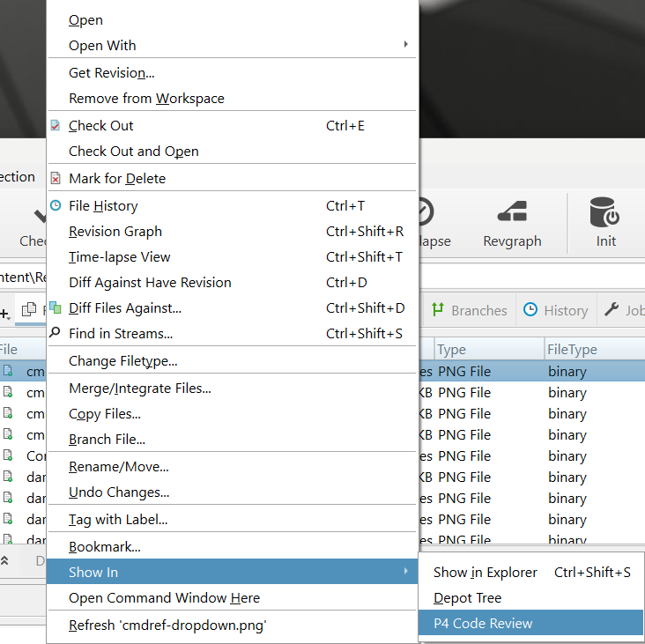Click the File History clock icon

pyautogui.click(x=56, y=206)
